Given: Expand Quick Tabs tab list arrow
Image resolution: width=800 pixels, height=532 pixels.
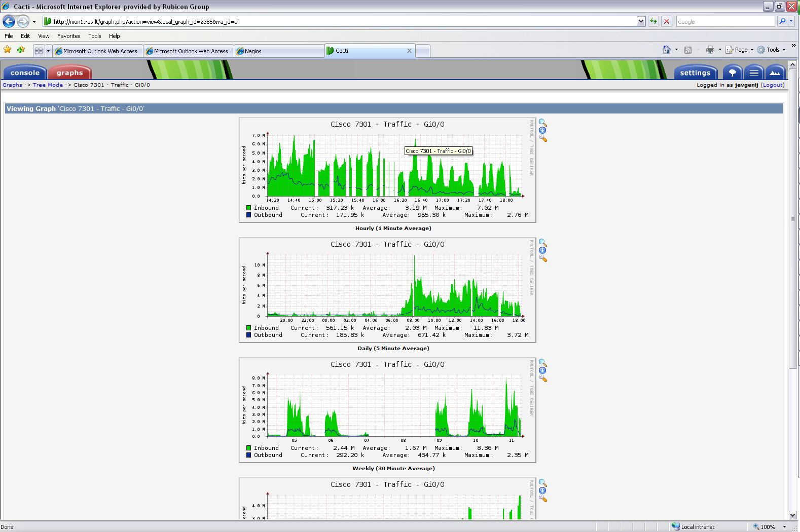Looking at the screenshot, I should click(x=48, y=51).
